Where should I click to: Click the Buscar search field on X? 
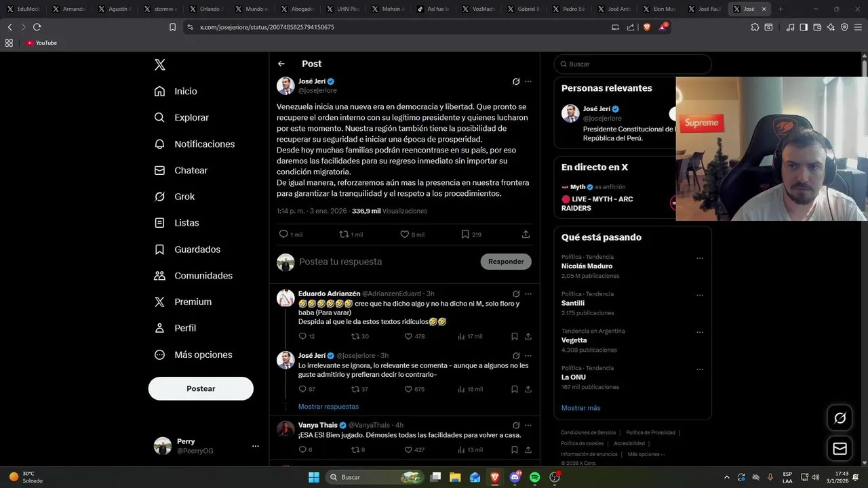coord(633,64)
